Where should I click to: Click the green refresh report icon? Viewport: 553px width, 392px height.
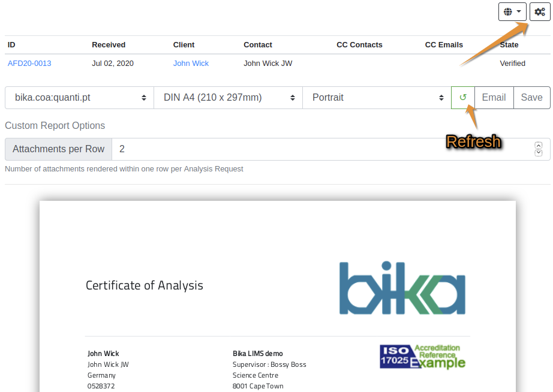(x=462, y=97)
